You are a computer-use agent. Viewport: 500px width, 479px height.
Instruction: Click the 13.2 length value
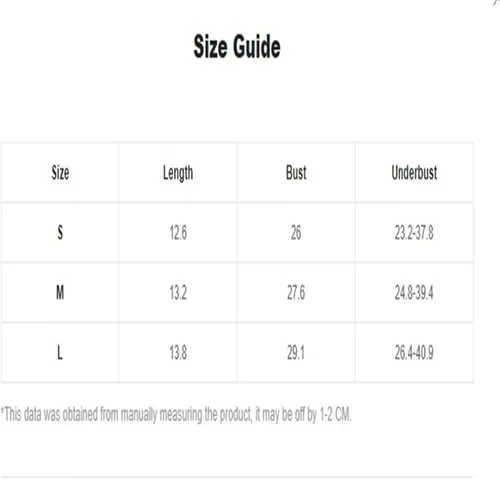click(178, 293)
